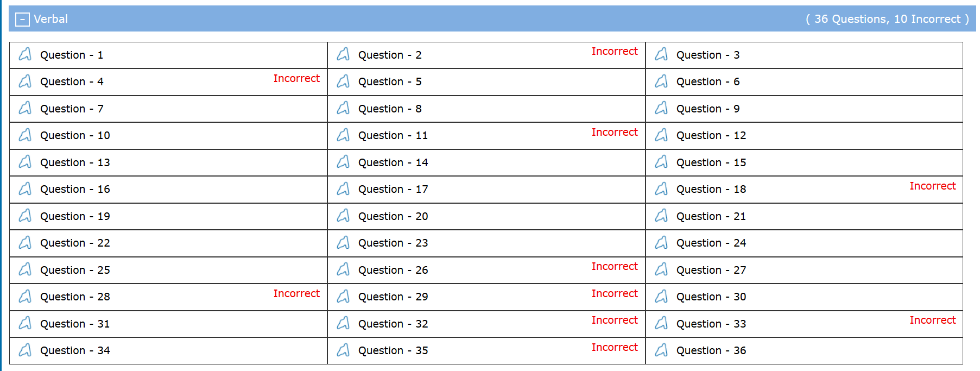Image resolution: width=980 pixels, height=371 pixels.
Task: Click the icon next to Question - 36
Action: 661,350
